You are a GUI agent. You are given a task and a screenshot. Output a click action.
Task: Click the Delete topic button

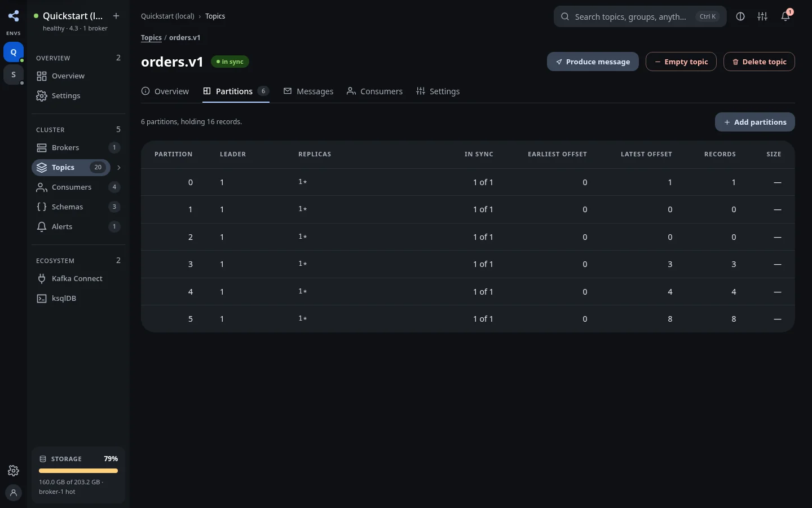point(759,62)
